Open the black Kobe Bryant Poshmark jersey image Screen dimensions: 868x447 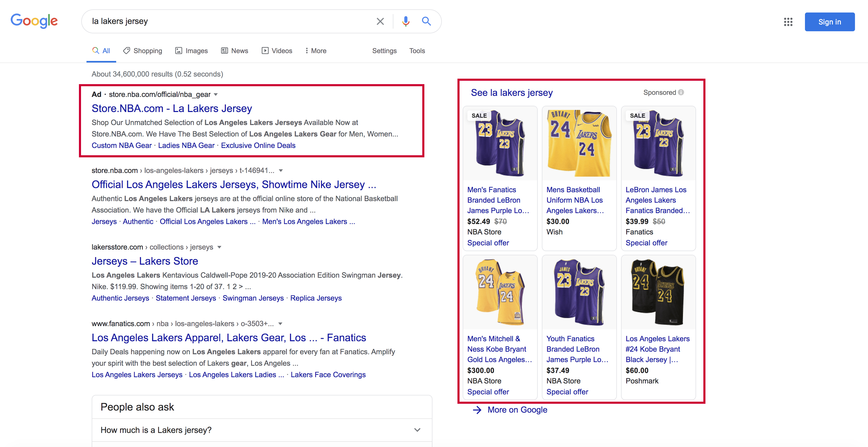[658, 292]
